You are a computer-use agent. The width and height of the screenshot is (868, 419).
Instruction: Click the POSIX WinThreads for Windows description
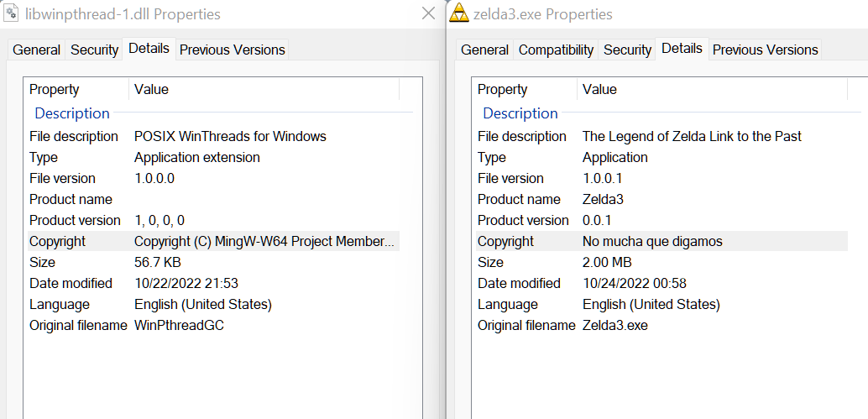pos(230,136)
